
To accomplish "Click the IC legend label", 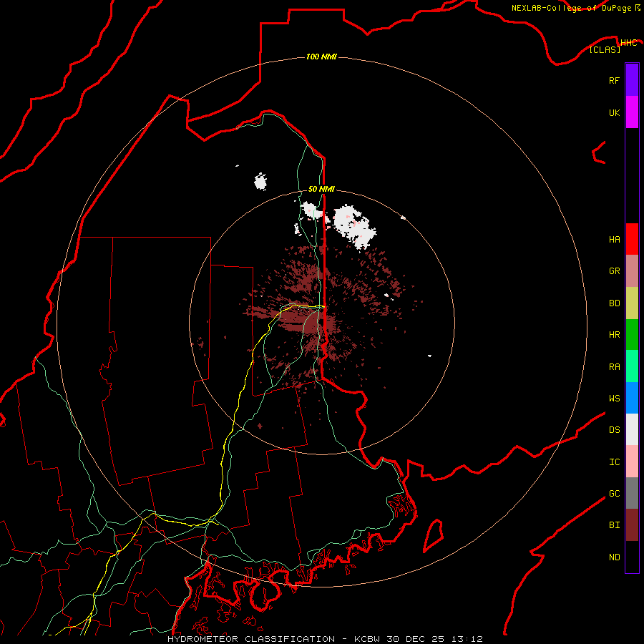I will [614, 462].
